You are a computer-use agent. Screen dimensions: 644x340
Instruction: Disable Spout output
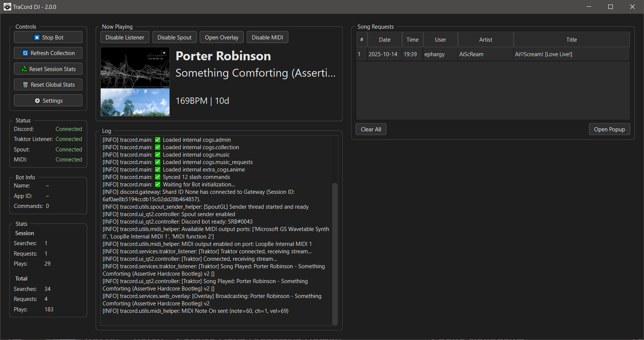click(x=174, y=37)
